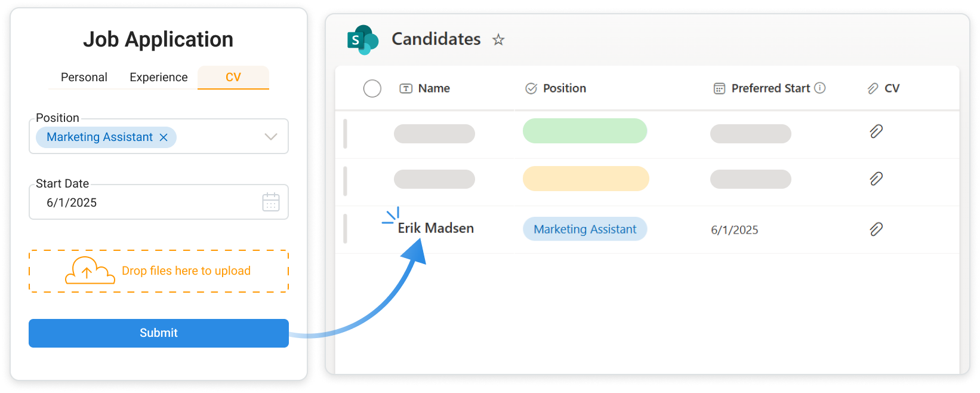980x393 pixels.
Task: Switch to the Personal tab
Action: coord(84,77)
